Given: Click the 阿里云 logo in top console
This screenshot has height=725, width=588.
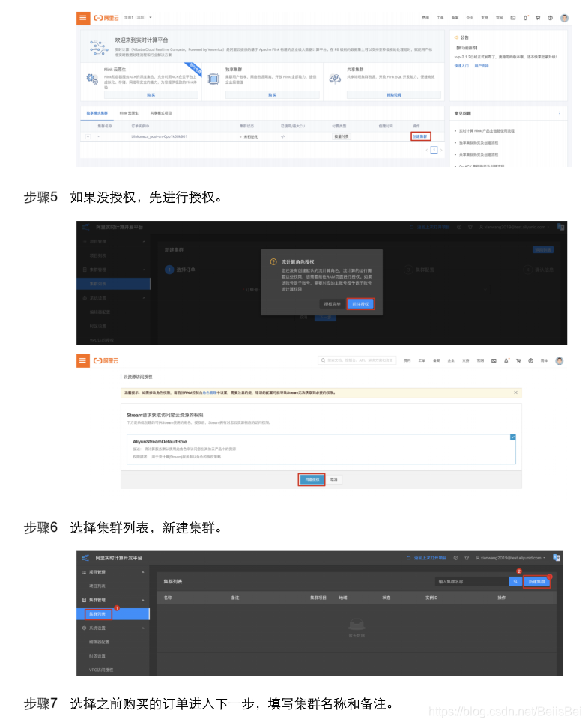Looking at the screenshot, I should [106, 18].
